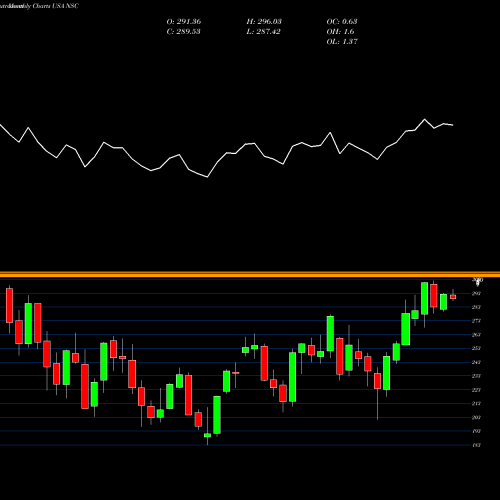Click the 203 price axis label

click(x=476, y=417)
